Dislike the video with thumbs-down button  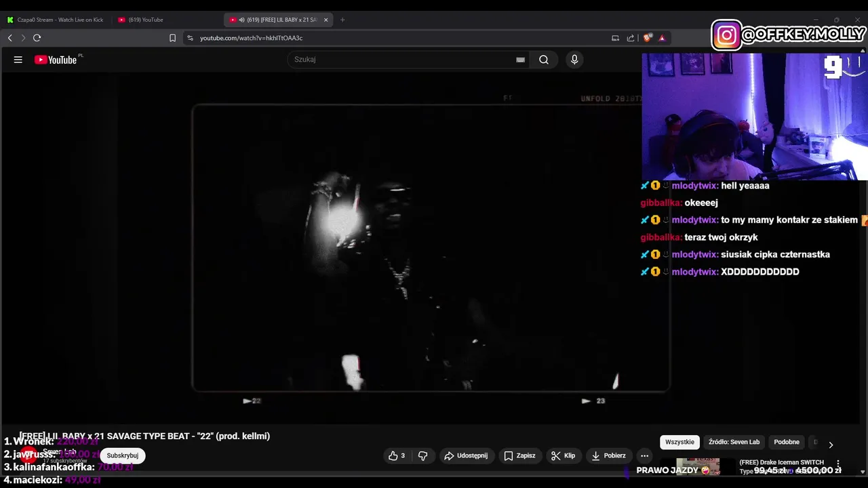pos(422,455)
